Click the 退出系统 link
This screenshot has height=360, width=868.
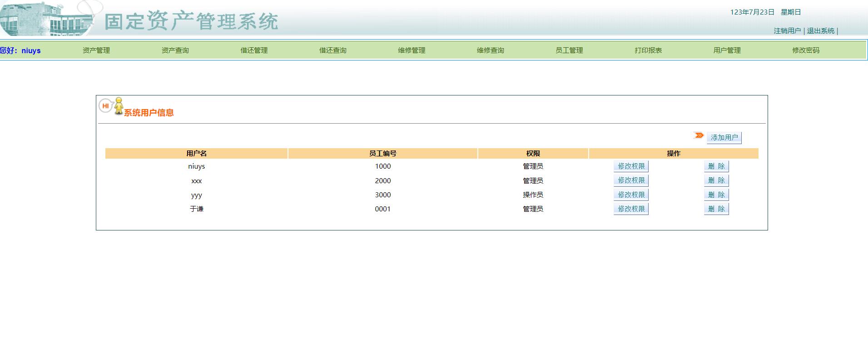coord(820,31)
